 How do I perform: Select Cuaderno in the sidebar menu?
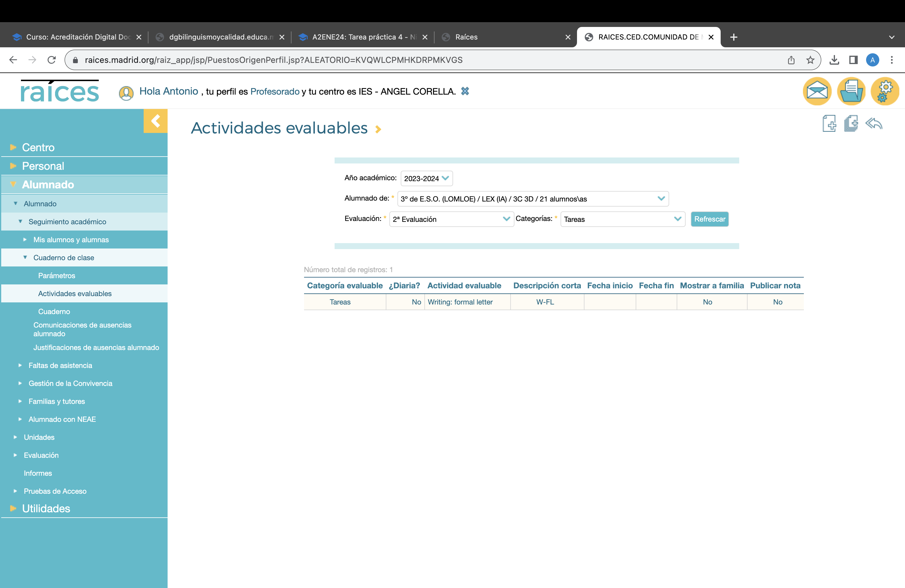tap(54, 311)
